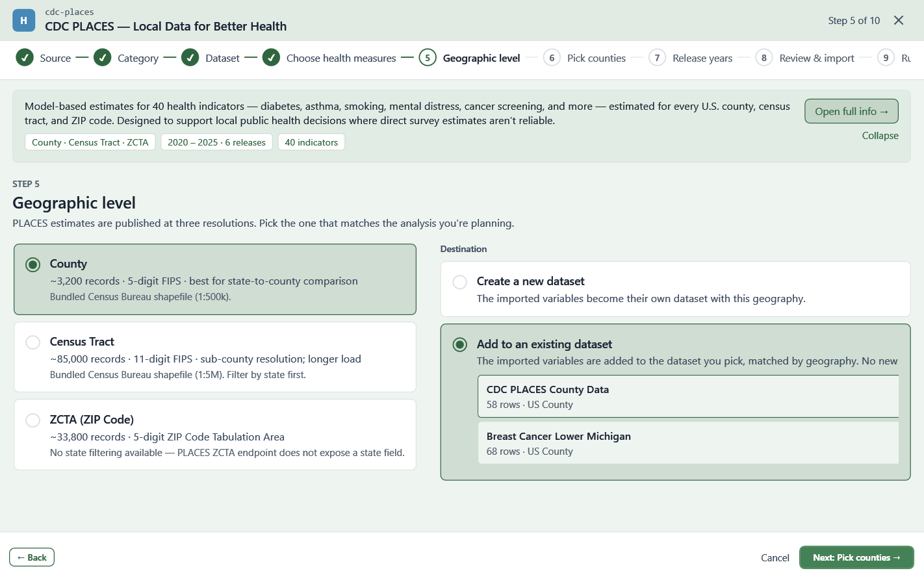Open the Release years step
This screenshot has height=573, width=924.
(x=702, y=58)
